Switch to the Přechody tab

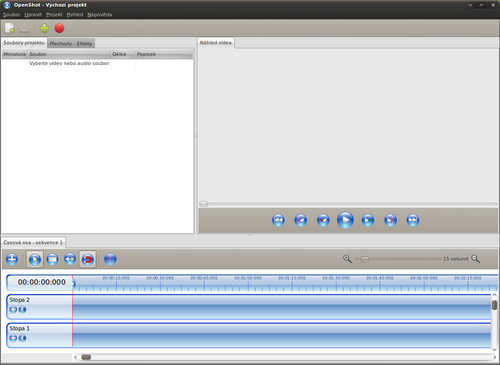(x=61, y=44)
